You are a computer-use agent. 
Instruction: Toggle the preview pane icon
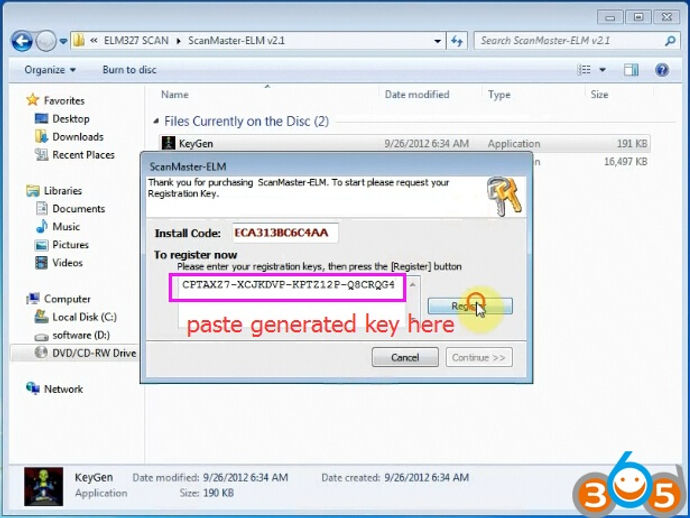(x=631, y=70)
